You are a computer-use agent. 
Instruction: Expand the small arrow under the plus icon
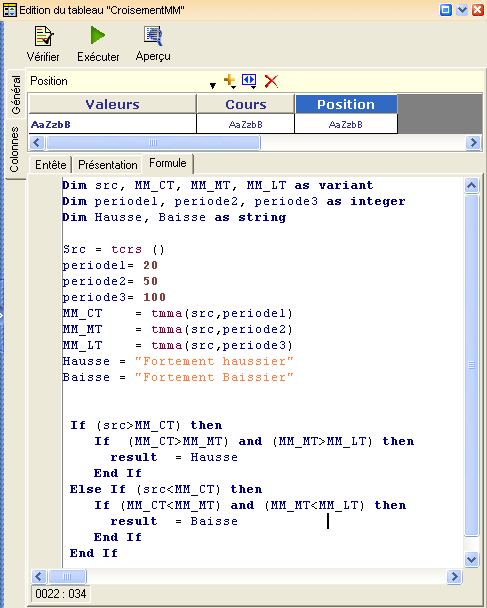click(x=233, y=88)
